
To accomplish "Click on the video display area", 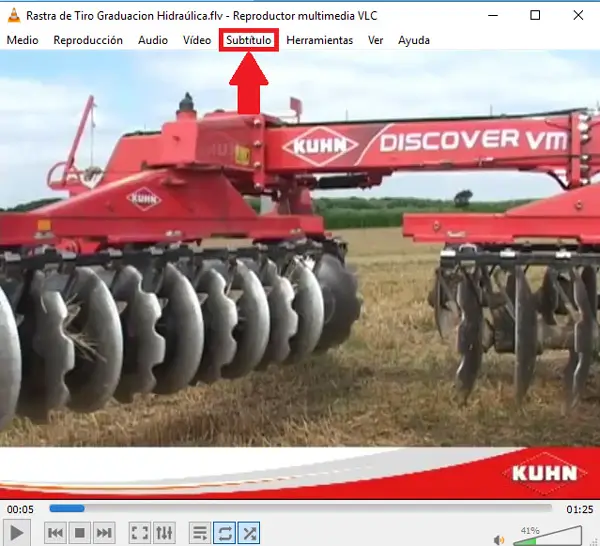I will pos(300,275).
